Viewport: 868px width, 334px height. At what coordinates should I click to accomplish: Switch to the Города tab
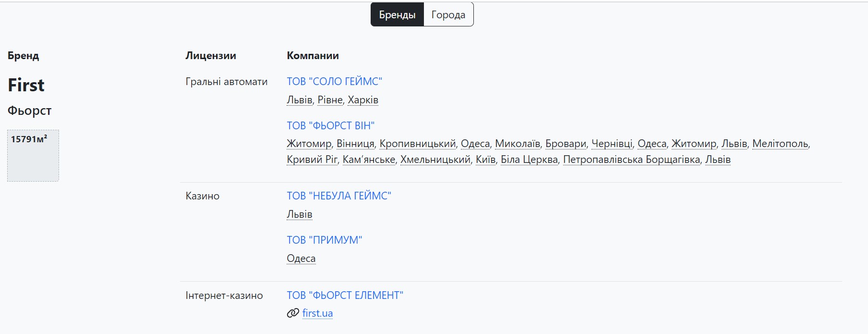(x=448, y=15)
